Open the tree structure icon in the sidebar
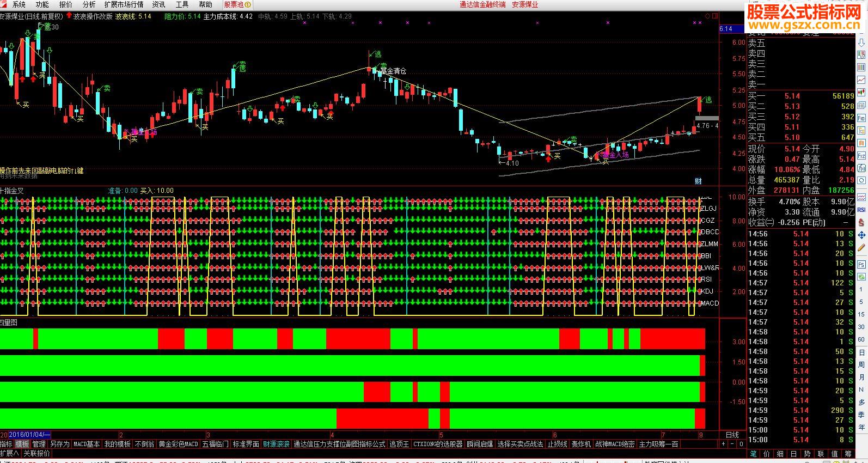 [861, 130]
